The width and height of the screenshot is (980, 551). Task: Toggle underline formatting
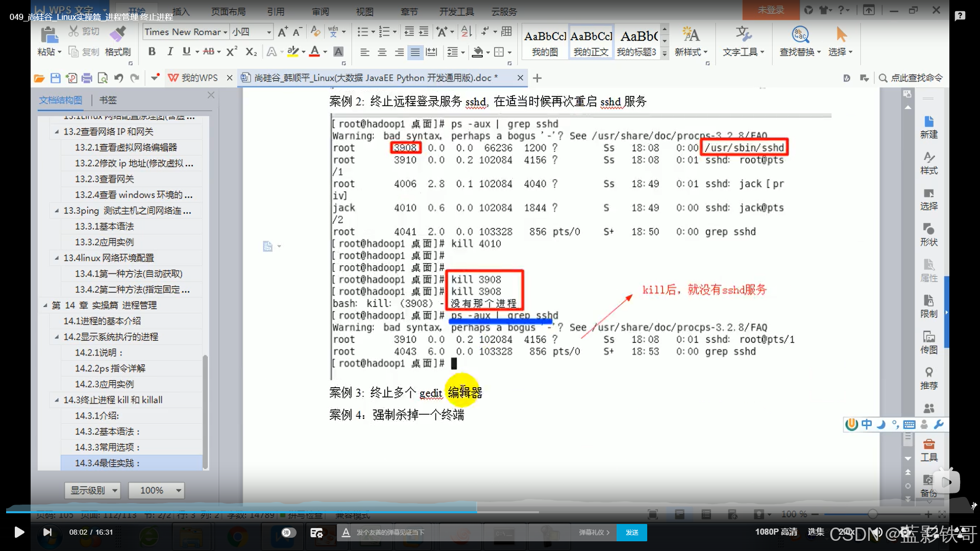pos(186,52)
